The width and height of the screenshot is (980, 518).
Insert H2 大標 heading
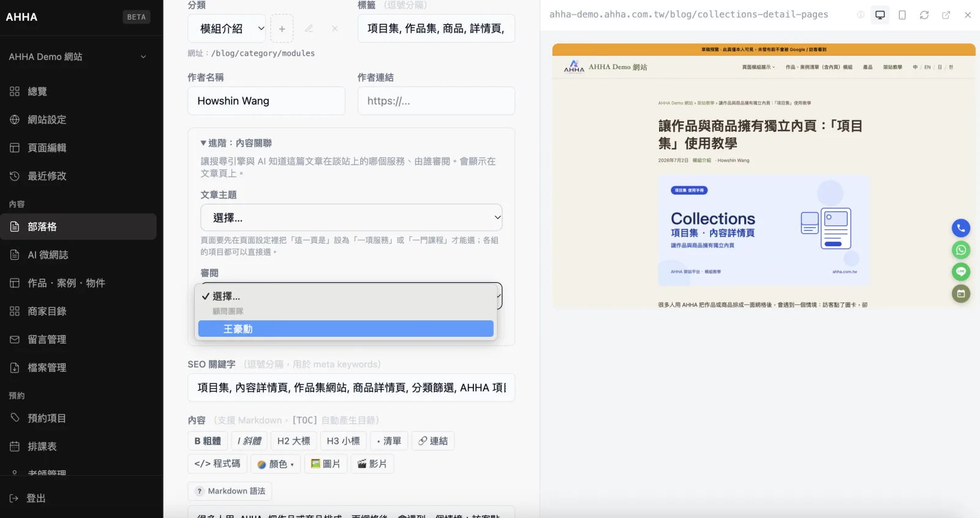pos(293,441)
